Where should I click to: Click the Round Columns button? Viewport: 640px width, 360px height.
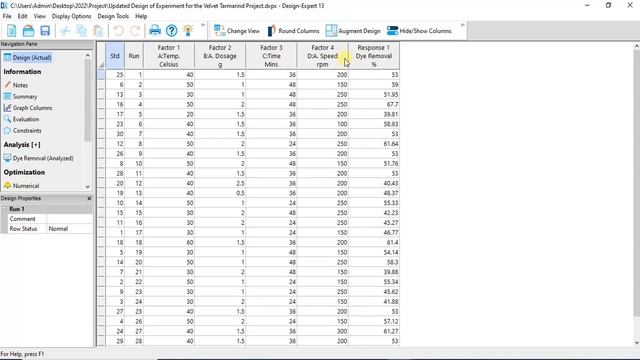pyautogui.click(x=293, y=31)
